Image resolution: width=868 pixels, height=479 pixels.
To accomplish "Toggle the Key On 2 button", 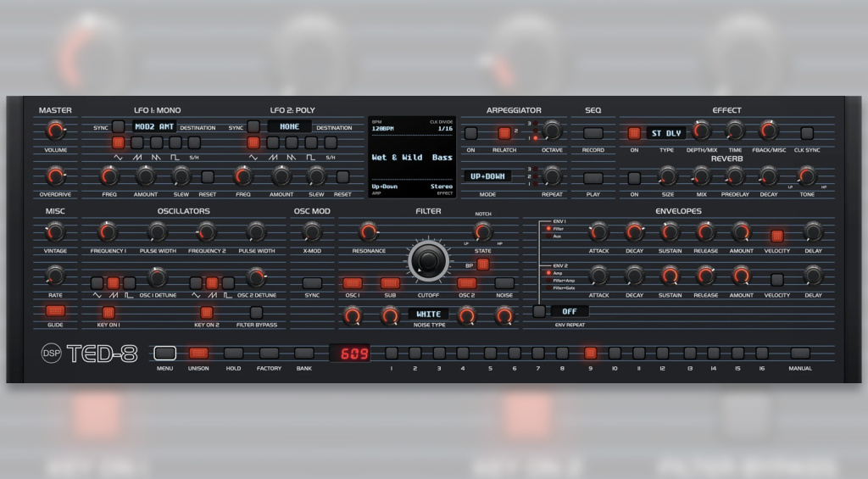I will tap(207, 312).
